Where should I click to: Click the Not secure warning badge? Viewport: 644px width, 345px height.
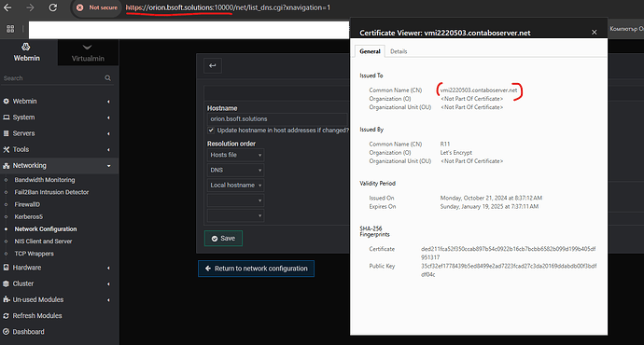tap(97, 7)
